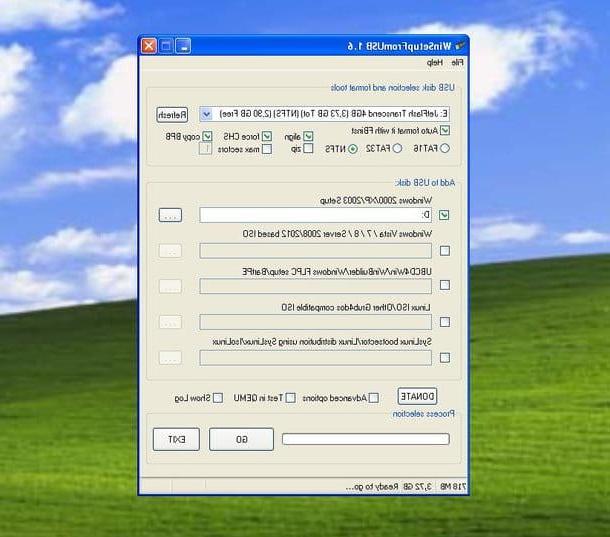Click the DONATE button
The height and width of the screenshot is (537, 610).
pos(417,397)
